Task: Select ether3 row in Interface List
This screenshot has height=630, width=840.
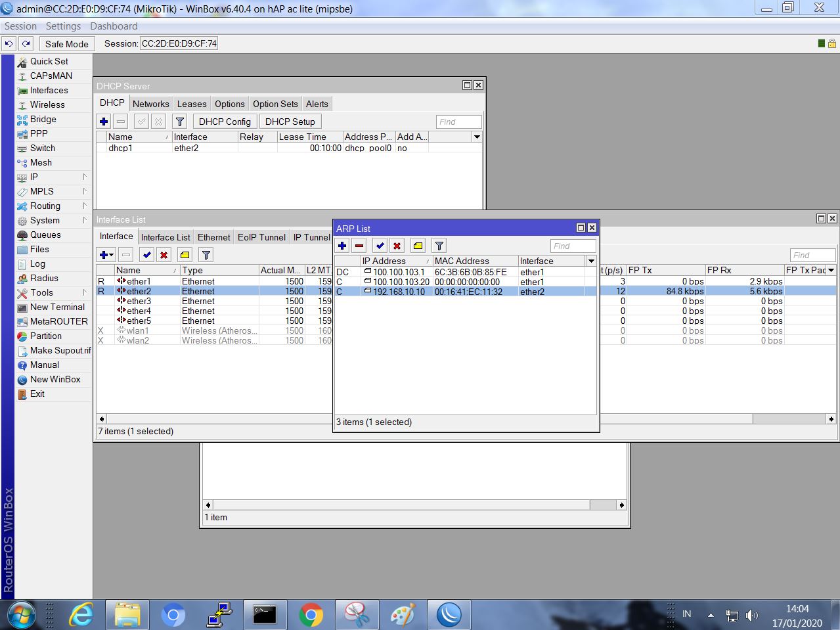Action: click(x=213, y=301)
